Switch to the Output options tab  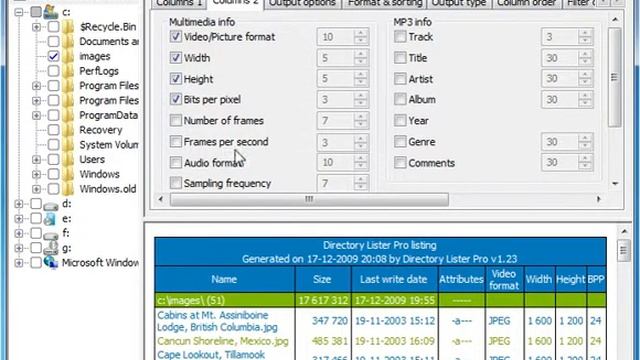point(302,3)
